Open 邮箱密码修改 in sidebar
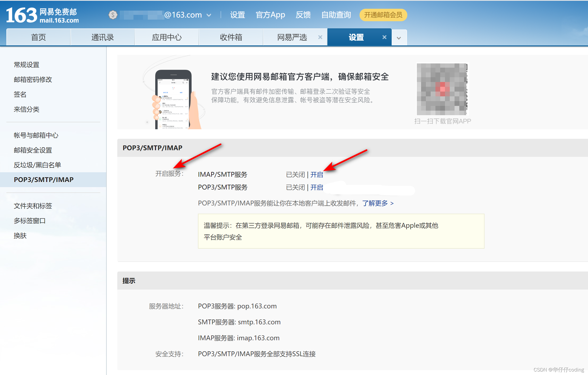Viewport: 588px width, 375px height. point(33,80)
